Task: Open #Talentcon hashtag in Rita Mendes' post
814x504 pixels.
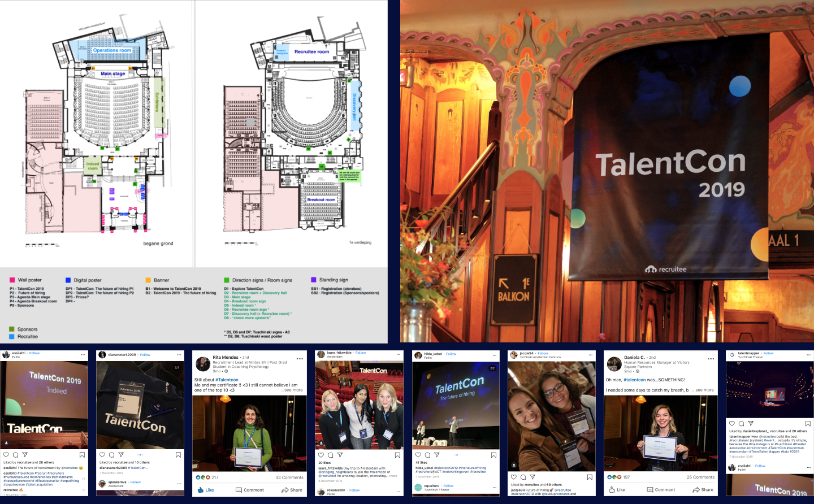Action: (x=227, y=380)
